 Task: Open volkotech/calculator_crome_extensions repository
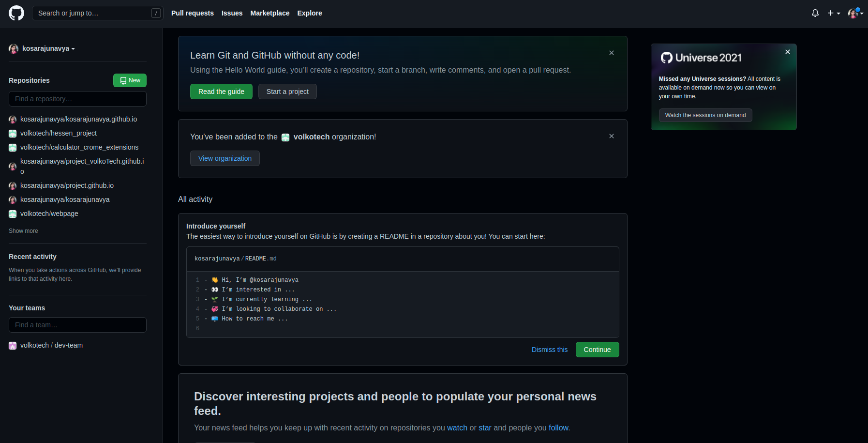point(79,147)
